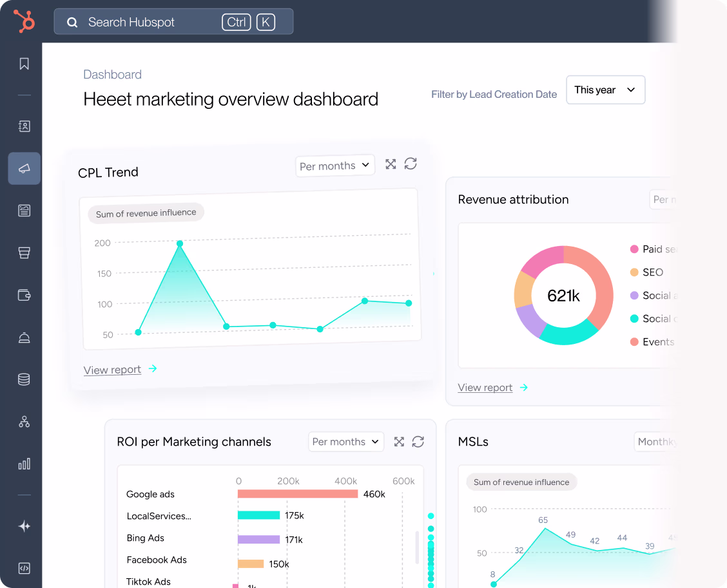727x588 pixels.
Task: Click the 200 peak point on CPL chart
Action: [x=180, y=243]
